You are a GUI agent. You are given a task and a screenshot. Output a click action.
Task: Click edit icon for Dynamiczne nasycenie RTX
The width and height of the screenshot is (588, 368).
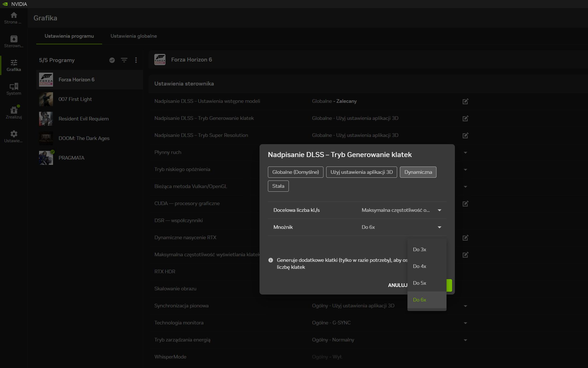(465, 238)
